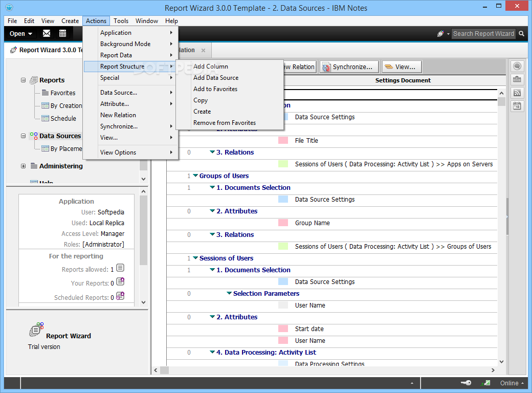The width and height of the screenshot is (532, 393).
Task: Click green swatch beside Sessions >> Groups of Users
Action: [283, 246]
